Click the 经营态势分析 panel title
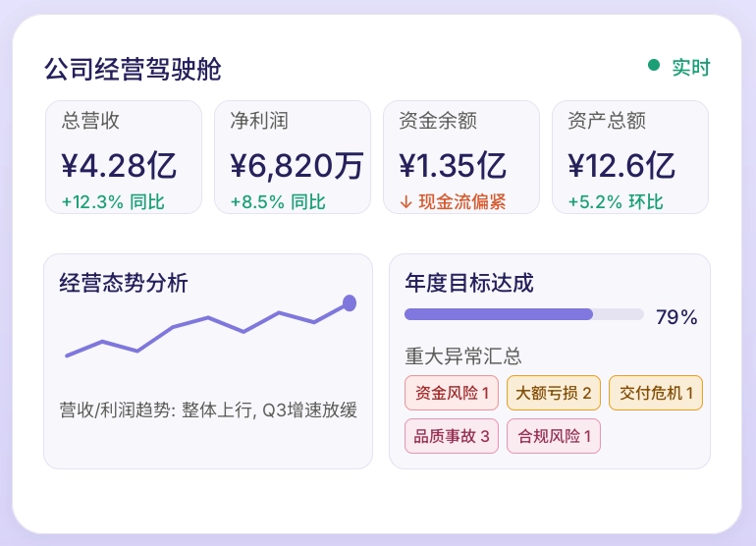This screenshot has width=756, height=546. tap(124, 283)
